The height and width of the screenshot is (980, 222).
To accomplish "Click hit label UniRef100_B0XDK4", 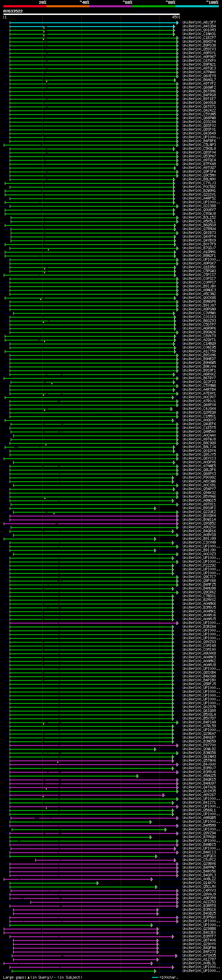I will (x=199, y=516).
